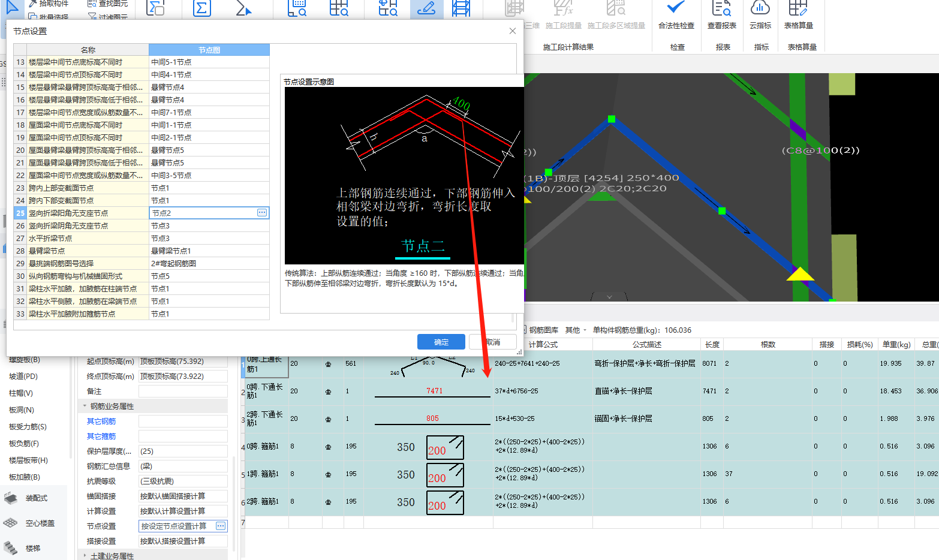Select 柱帽(V) in component list
939x560 pixels.
point(21,393)
